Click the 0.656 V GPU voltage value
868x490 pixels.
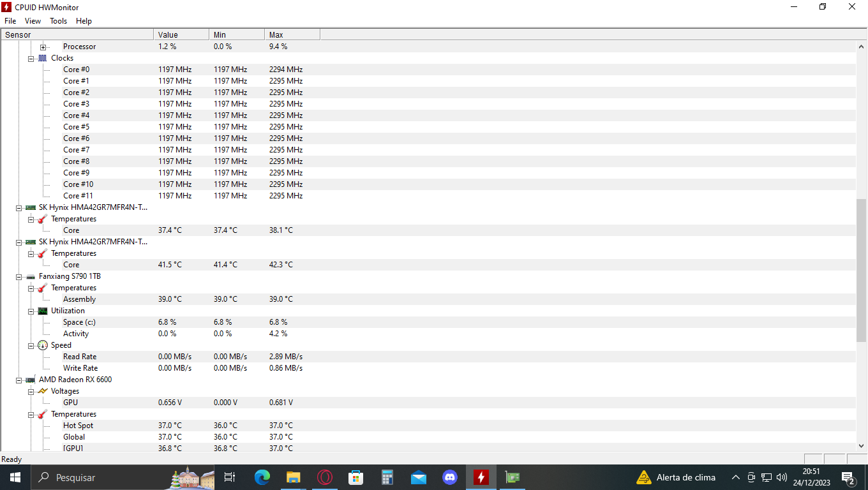click(x=170, y=403)
